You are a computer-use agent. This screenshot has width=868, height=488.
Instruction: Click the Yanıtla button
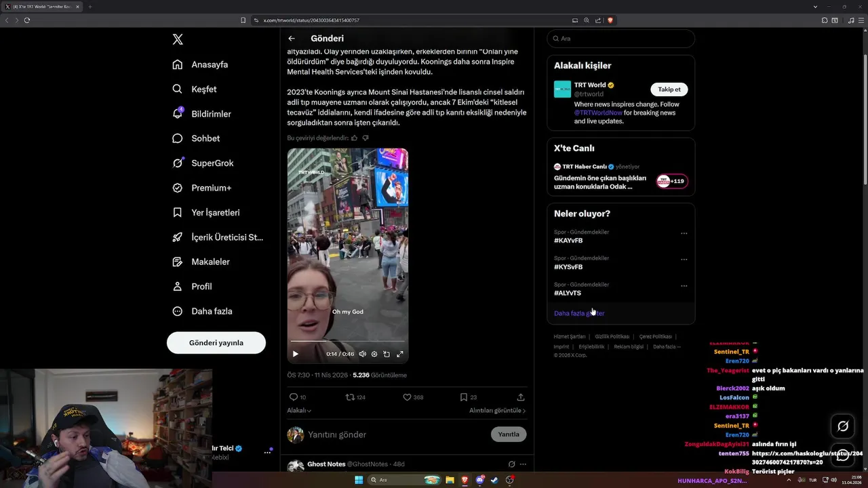pyautogui.click(x=509, y=434)
